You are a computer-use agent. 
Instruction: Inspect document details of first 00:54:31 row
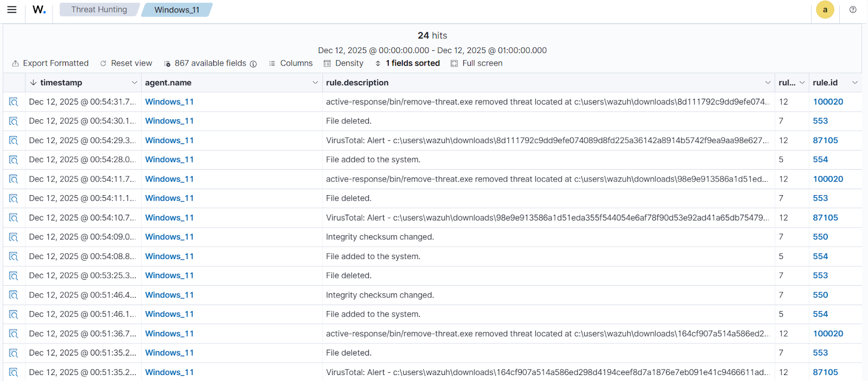pyautogui.click(x=14, y=102)
